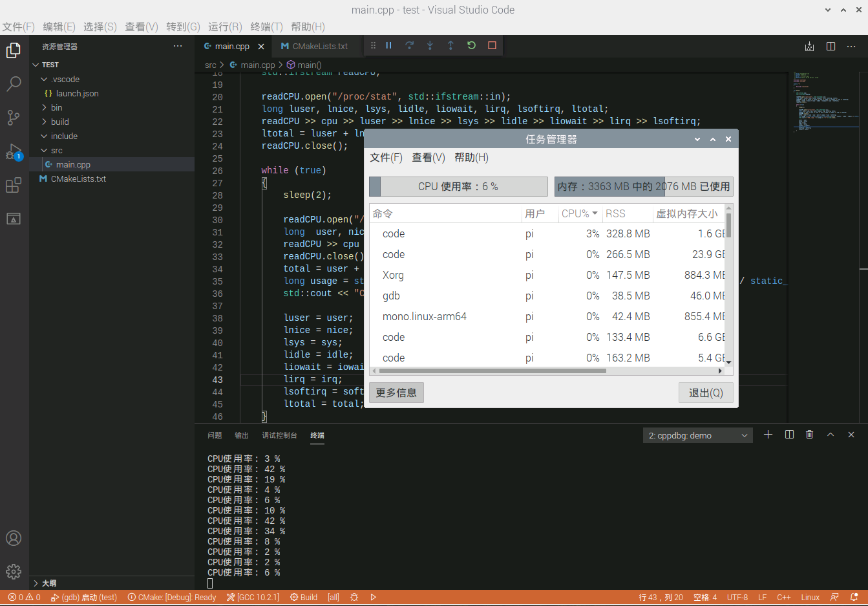Viewport: 868px width, 606px height.
Task: Switch to the CMakeLists.txt editor tab
Action: pos(314,47)
